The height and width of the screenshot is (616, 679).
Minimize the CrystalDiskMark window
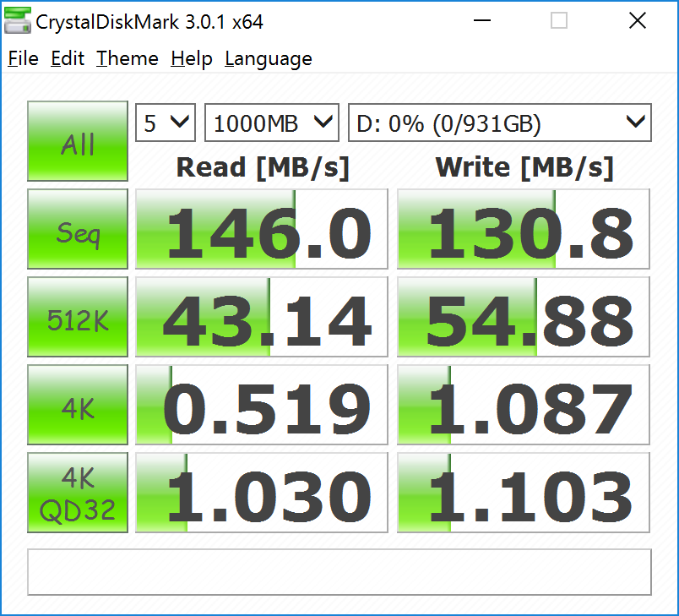coord(482,20)
